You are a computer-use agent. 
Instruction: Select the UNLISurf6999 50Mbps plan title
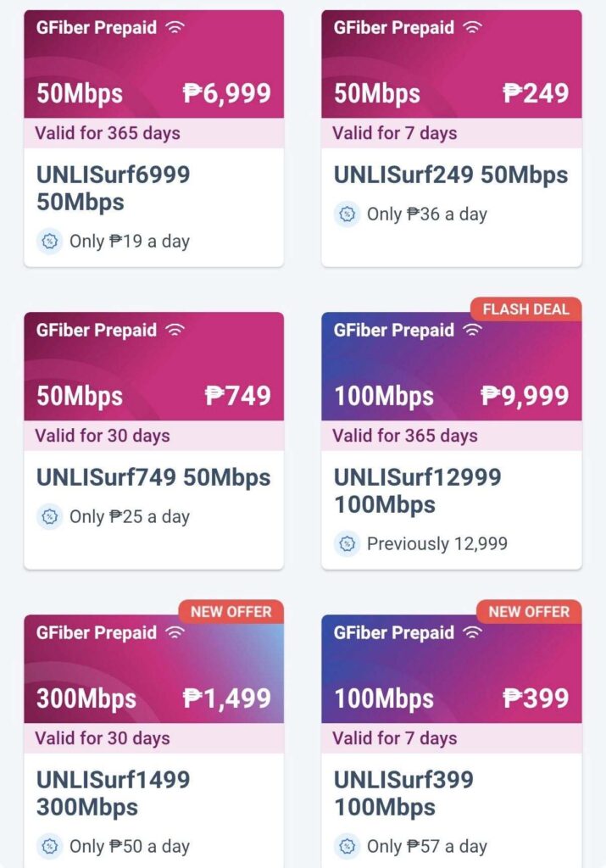(x=113, y=188)
